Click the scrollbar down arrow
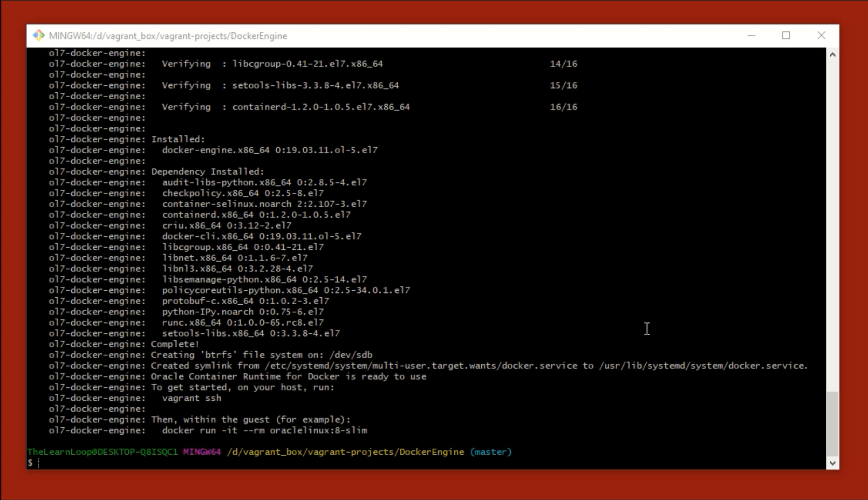This screenshot has height=500, width=868. 832,463
